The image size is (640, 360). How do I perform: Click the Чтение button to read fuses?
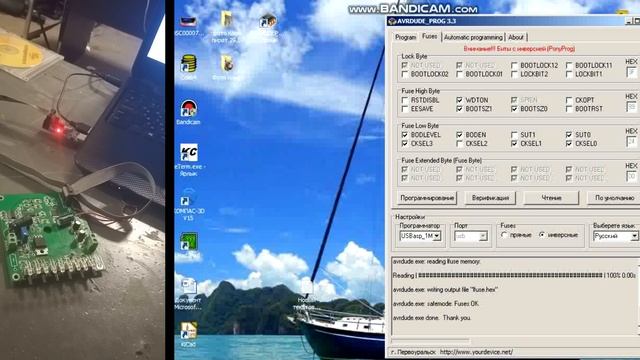(551, 198)
